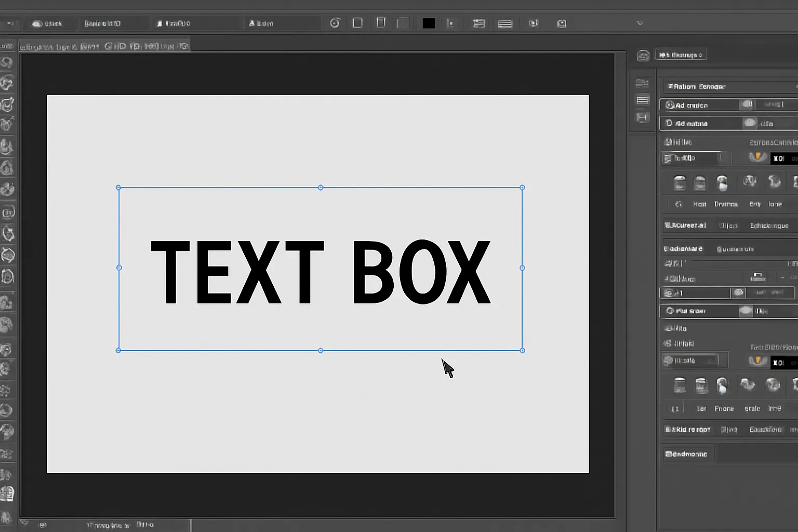Click the "Fnone" label under the icon row
The width and height of the screenshot is (798, 532).
(x=724, y=409)
